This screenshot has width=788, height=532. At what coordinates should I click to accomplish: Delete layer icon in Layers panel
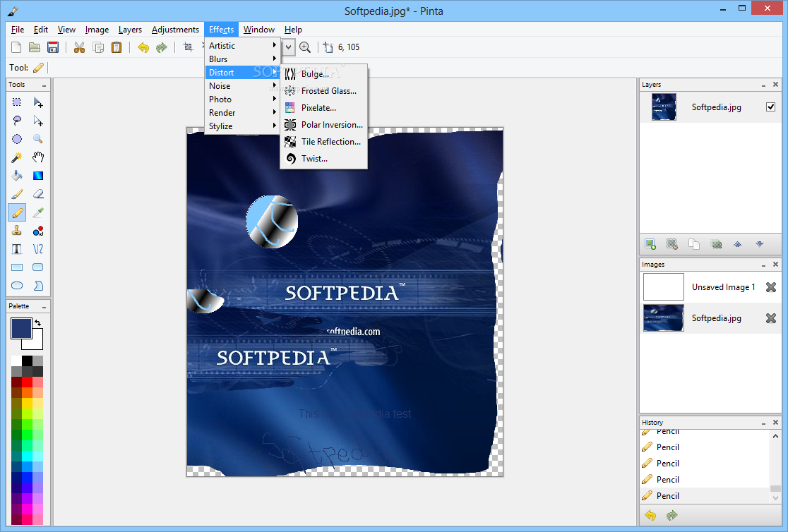click(672, 244)
